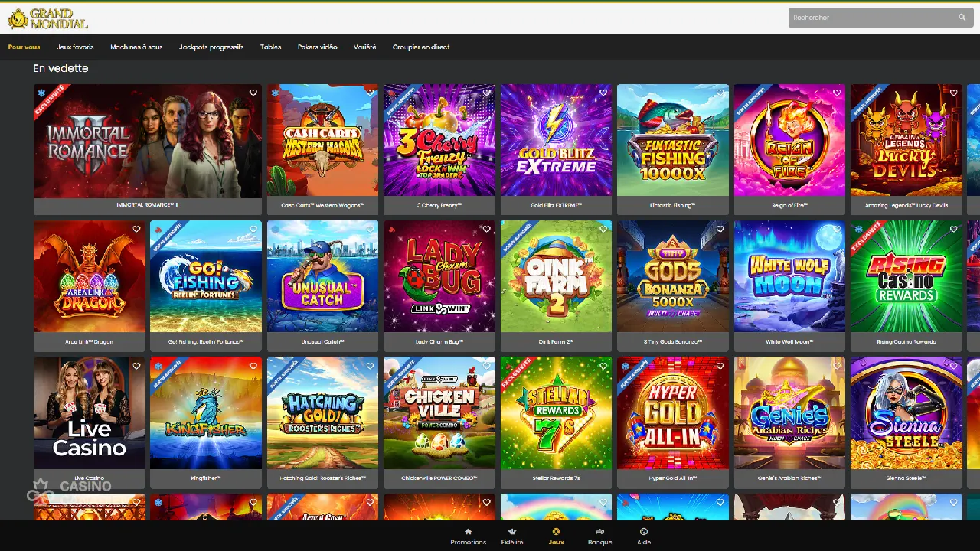Open Fidélité crown icon

coord(512,536)
